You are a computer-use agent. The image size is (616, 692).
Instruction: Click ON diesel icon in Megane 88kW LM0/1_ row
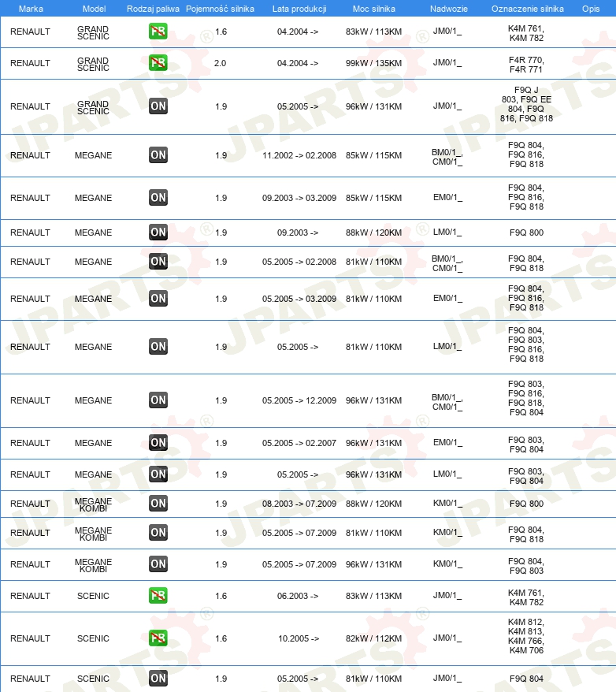pyautogui.click(x=158, y=233)
